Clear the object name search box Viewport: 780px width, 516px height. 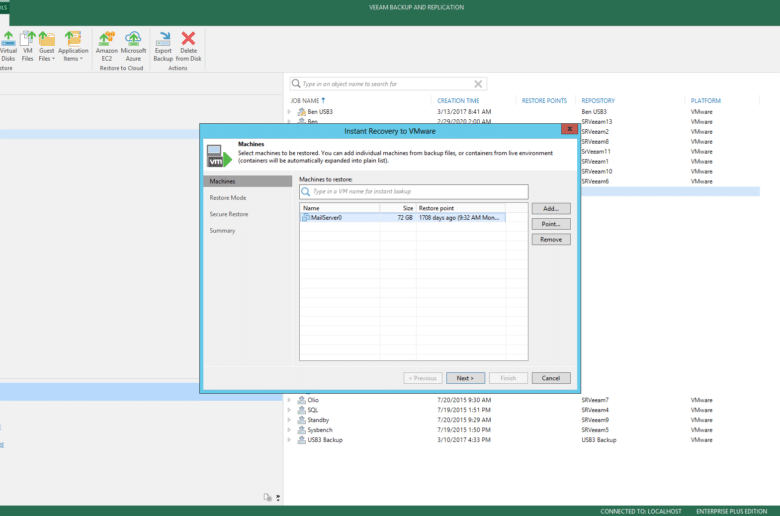(x=478, y=84)
